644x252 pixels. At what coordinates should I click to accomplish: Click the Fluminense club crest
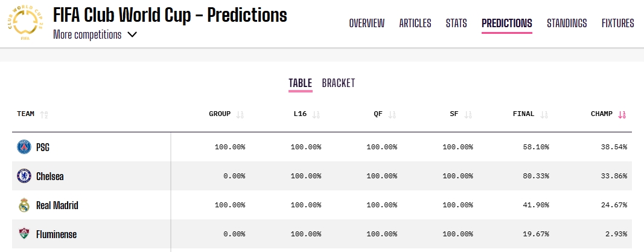[24, 234]
